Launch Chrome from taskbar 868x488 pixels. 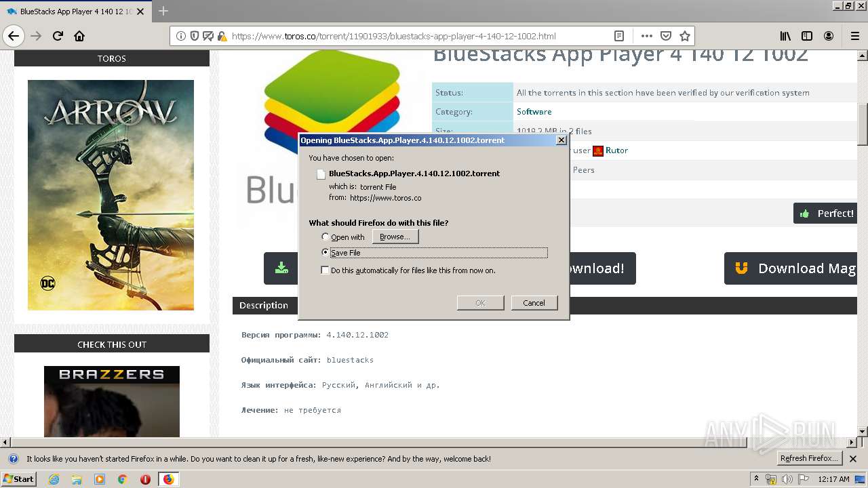click(x=122, y=479)
